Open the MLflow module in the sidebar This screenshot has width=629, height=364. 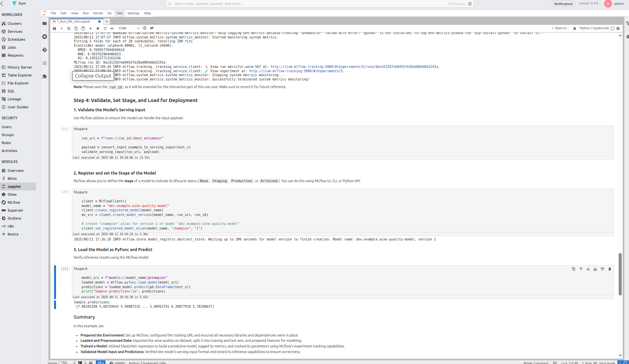(13, 202)
